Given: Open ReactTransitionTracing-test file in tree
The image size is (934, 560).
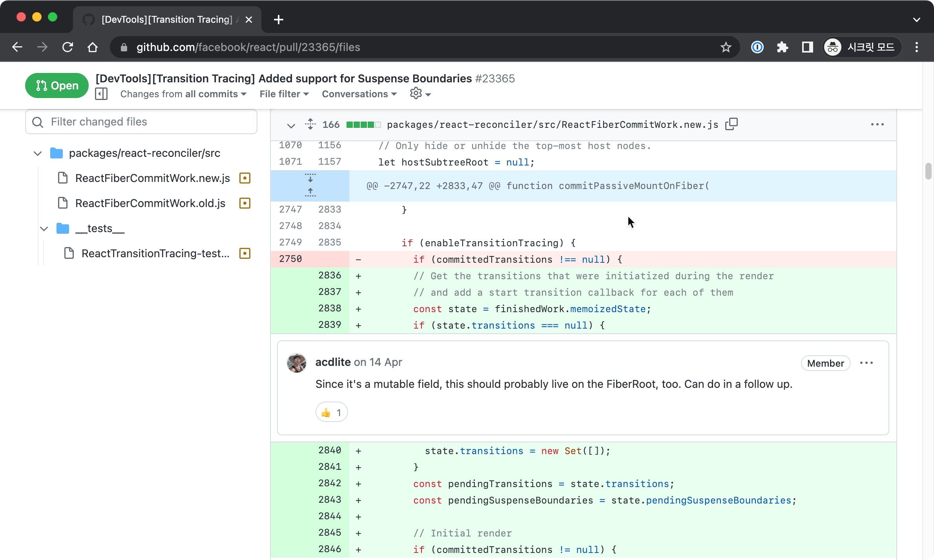Looking at the screenshot, I should 155,253.
